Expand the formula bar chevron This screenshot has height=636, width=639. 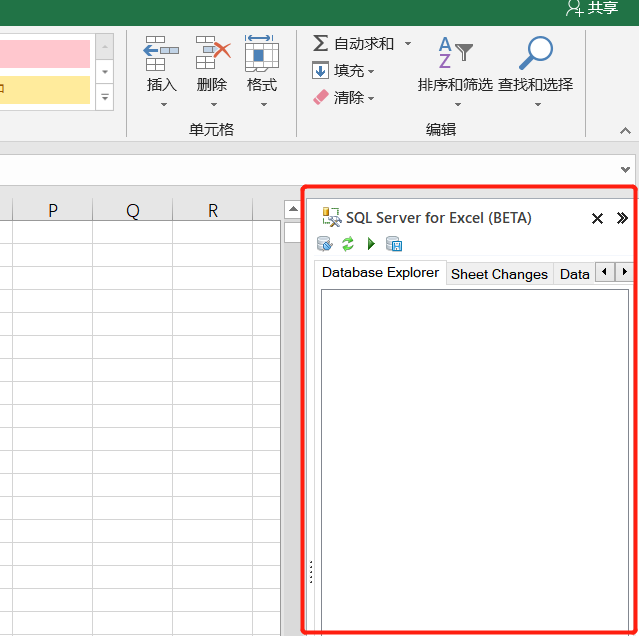click(x=625, y=169)
